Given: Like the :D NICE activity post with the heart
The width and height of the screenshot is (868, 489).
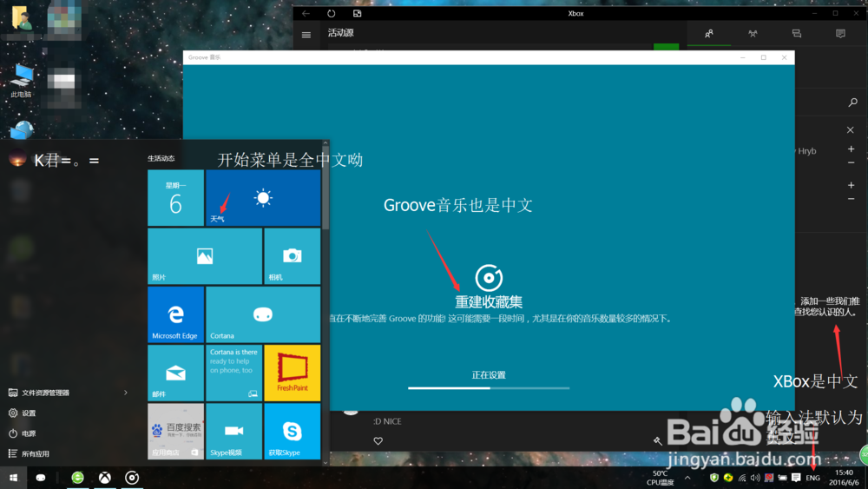Looking at the screenshot, I should [378, 441].
